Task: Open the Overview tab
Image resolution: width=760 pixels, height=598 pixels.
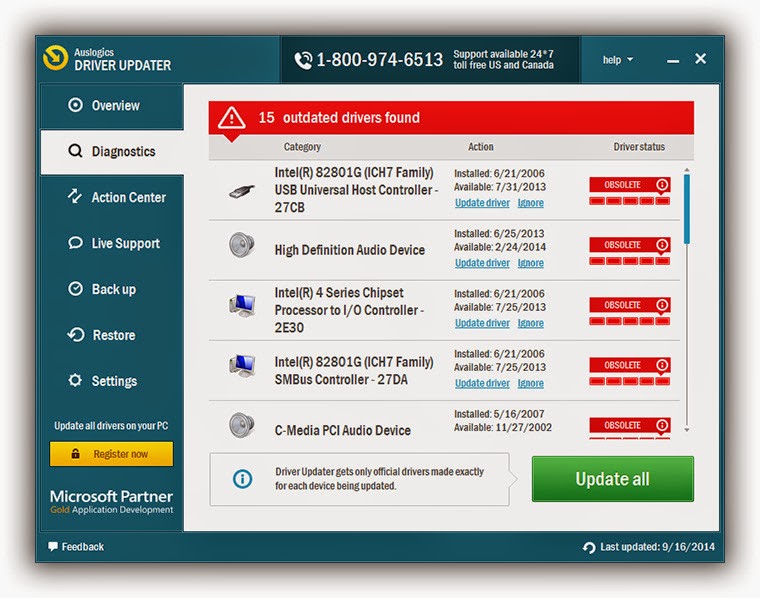Action: coord(112,105)
